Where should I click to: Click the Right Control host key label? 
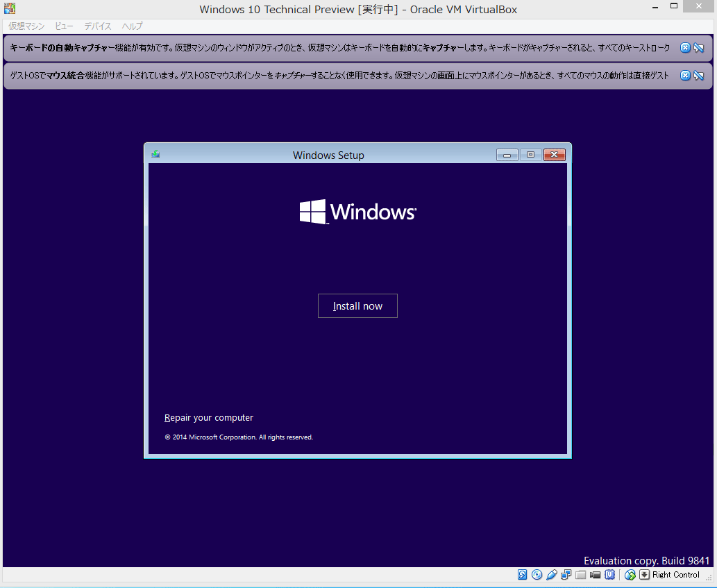(x=676, y=575)
